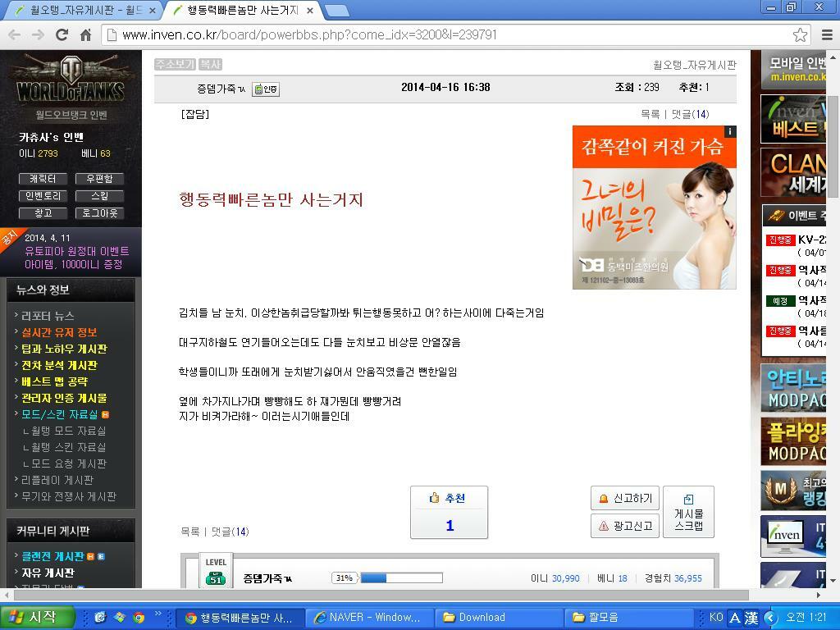Screen dimensions: 840x630
Task: Click the level 51 badge icon
Action: click(216, 579)
